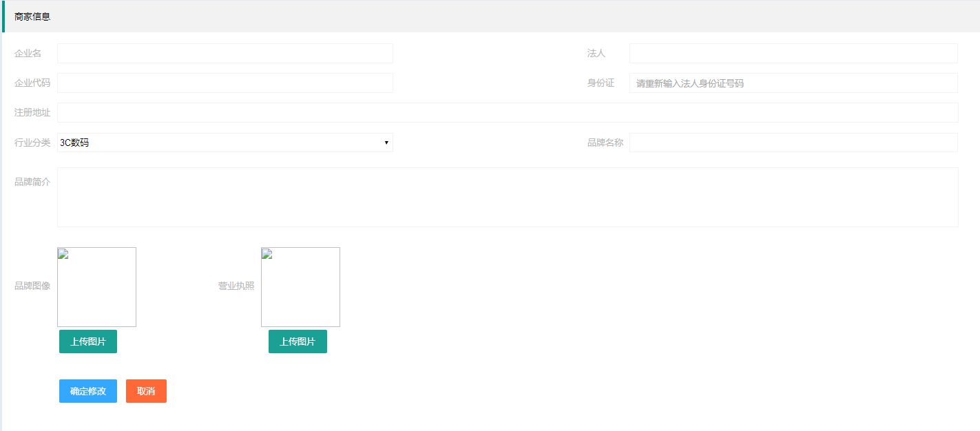Focus the 注册地址 input field
The image size is (980, 431).
coord(507,112)
